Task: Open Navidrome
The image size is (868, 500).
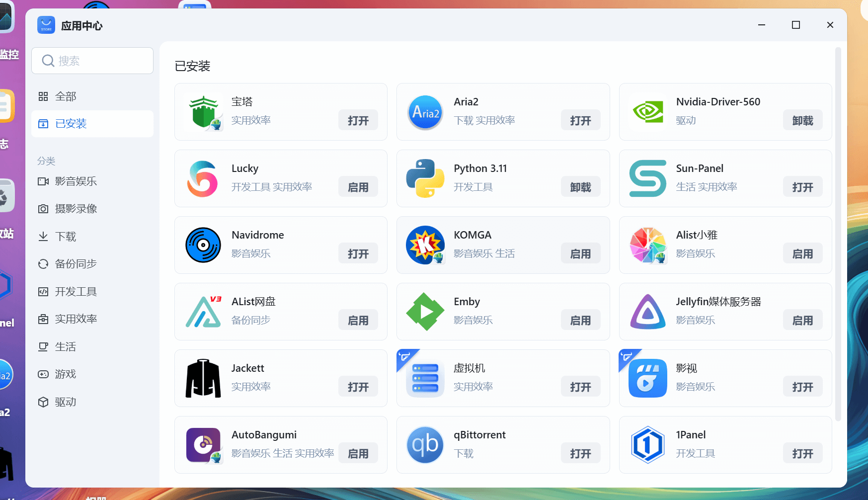Action: tap(358, 253)
